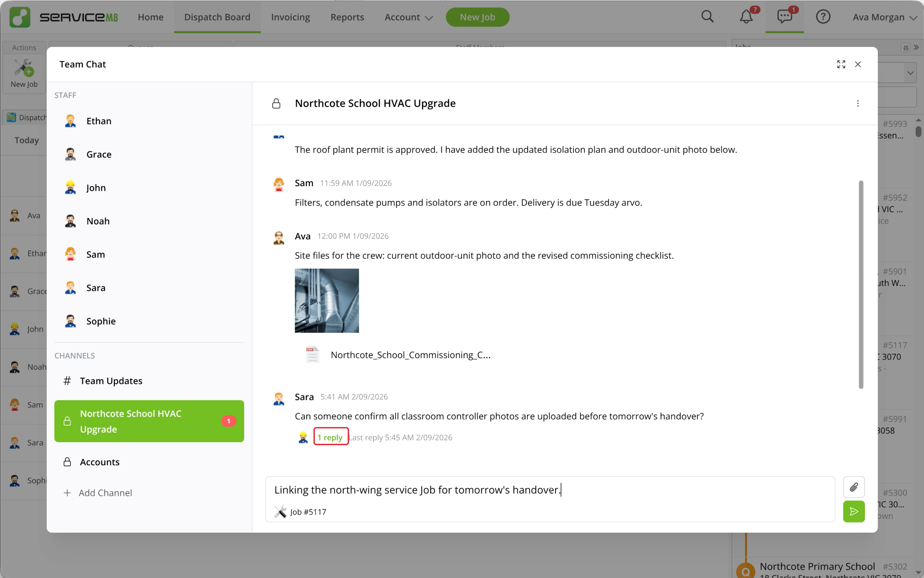Click the green New Job button
This screenshot has width=924, height=578.
(477, 17)
